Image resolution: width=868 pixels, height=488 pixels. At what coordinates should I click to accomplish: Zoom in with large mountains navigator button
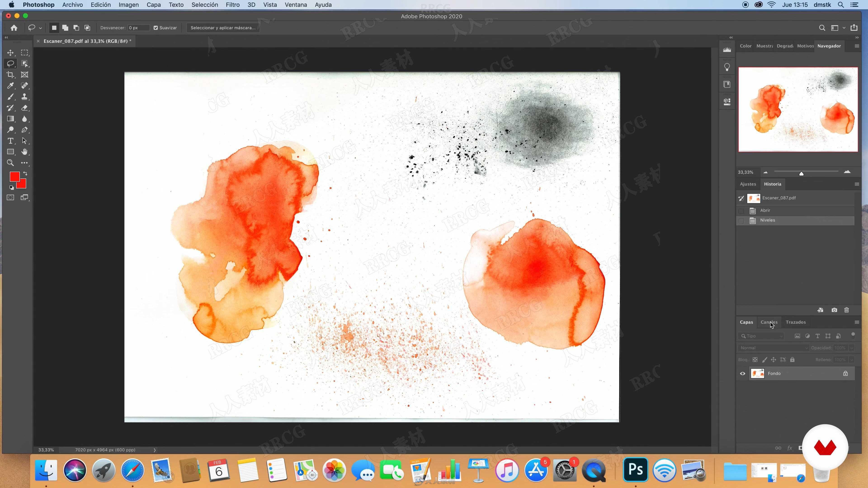pyautogui.click(x=847, y=172)
